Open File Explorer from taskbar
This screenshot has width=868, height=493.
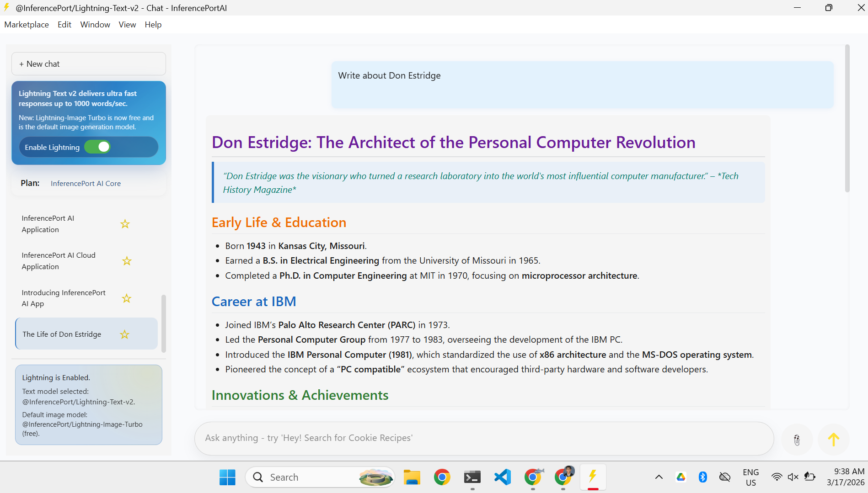point(412,477)
